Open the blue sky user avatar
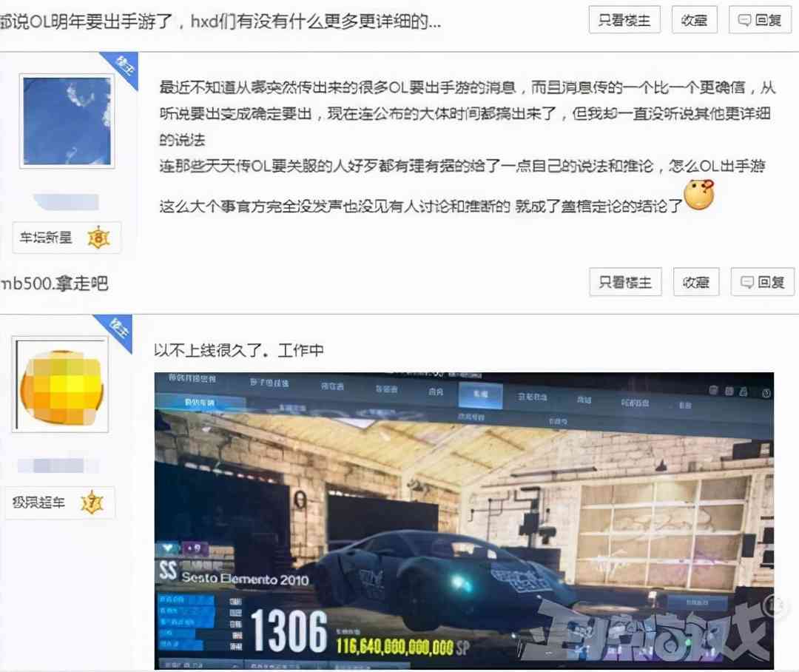 (x=67, y=121)
